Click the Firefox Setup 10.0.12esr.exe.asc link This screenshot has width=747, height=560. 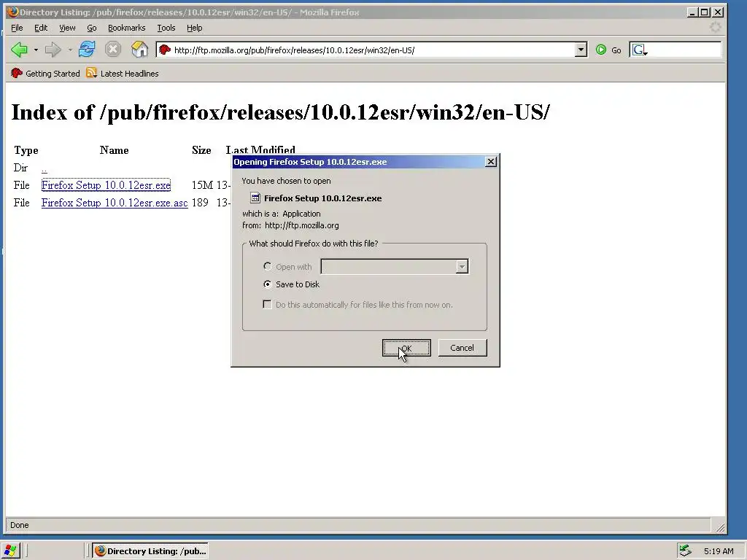click(115, 203)
